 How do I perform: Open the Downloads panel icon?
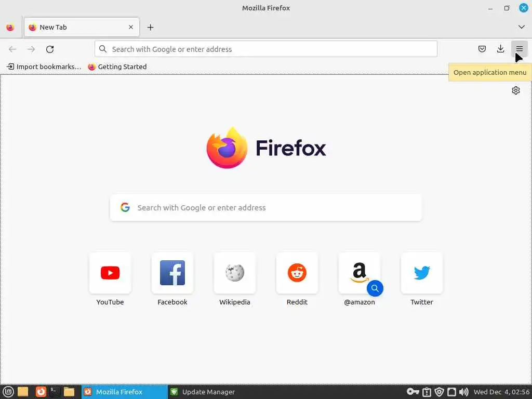click(500, 49)
